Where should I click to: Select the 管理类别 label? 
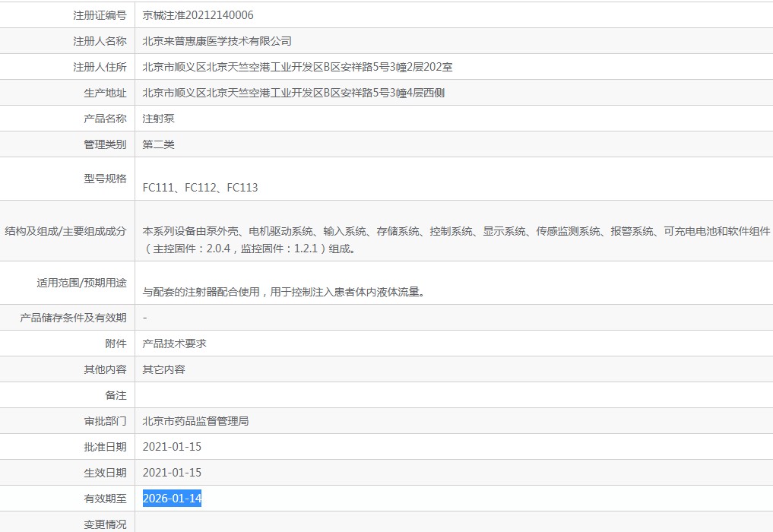pos(105,144)
